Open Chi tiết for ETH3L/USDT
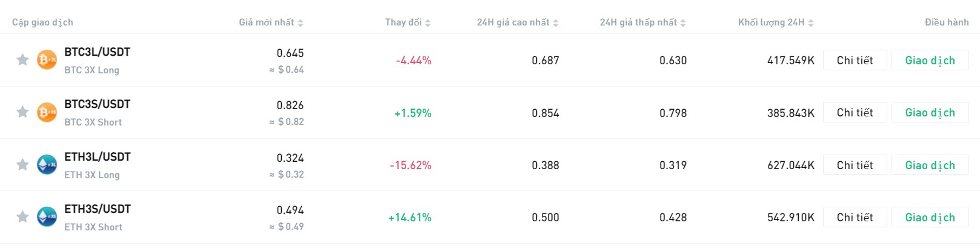This screenshot has width=980, height=251. (855, 165)
